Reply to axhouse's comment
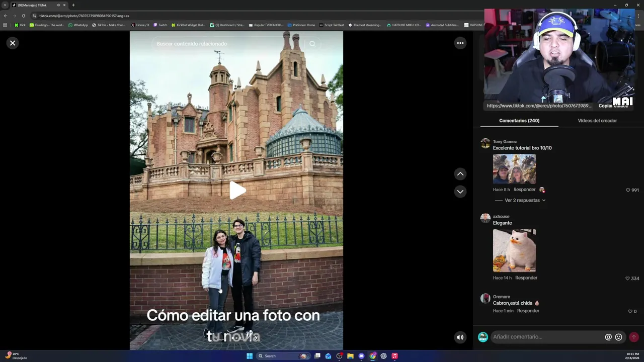The image size is (644, 362). point(526,278)
